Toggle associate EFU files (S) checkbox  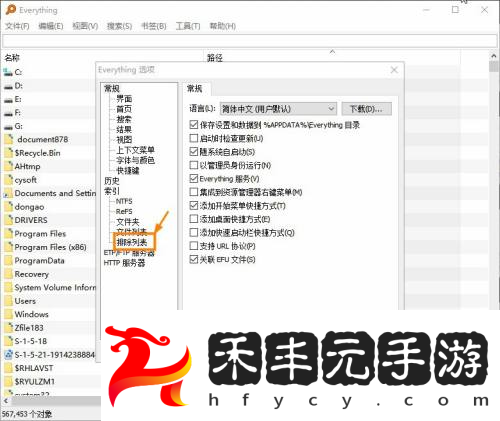click(194, 259)
